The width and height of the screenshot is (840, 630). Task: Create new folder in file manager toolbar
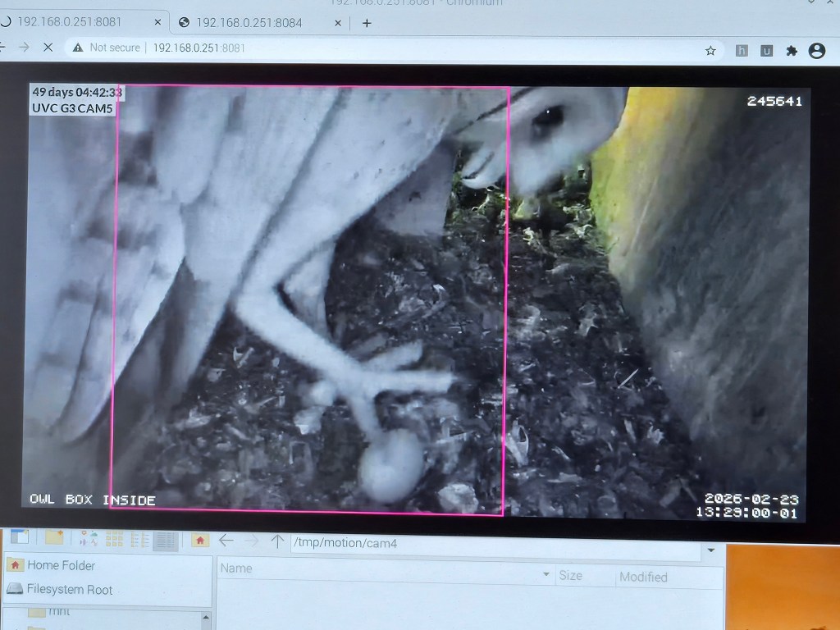coord(54,538)
